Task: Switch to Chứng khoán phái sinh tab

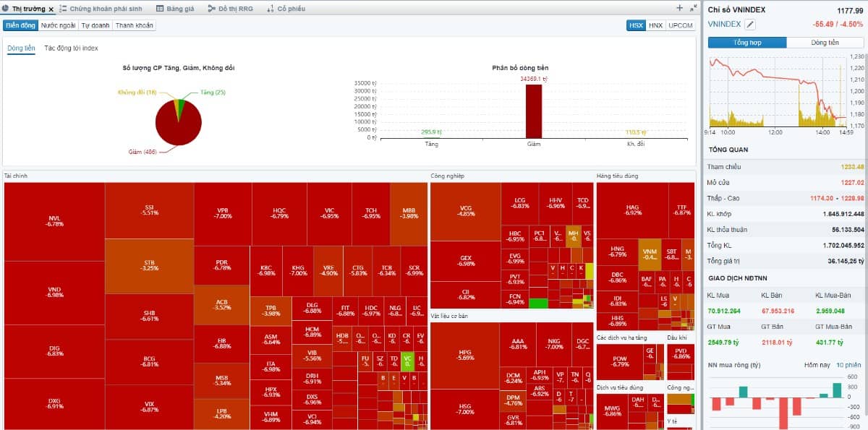Action: (101, 9)
